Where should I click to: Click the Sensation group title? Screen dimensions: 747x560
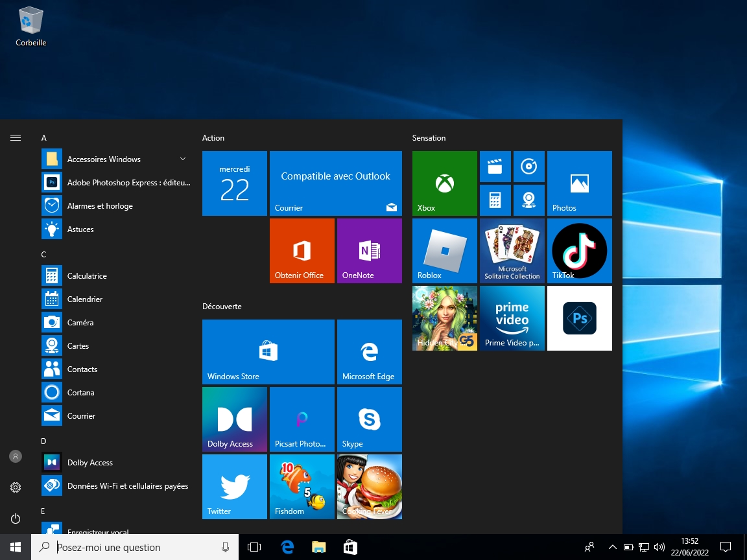pos(429,137)
